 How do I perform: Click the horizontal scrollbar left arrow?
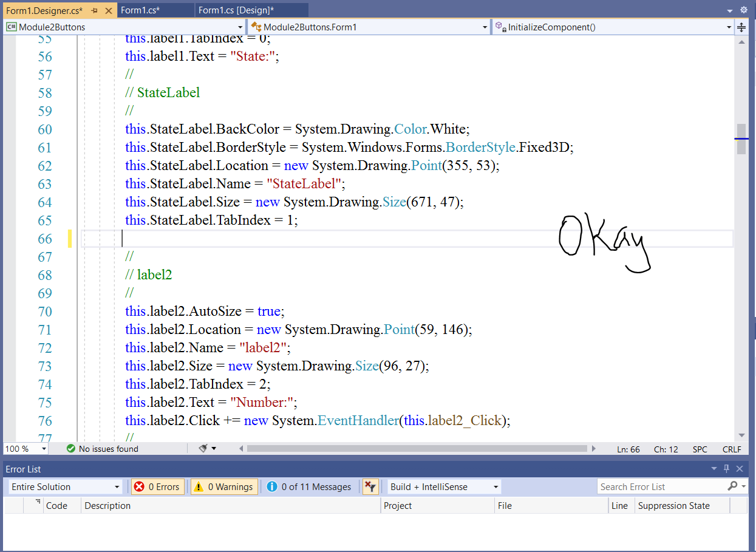tap(241, 449)
